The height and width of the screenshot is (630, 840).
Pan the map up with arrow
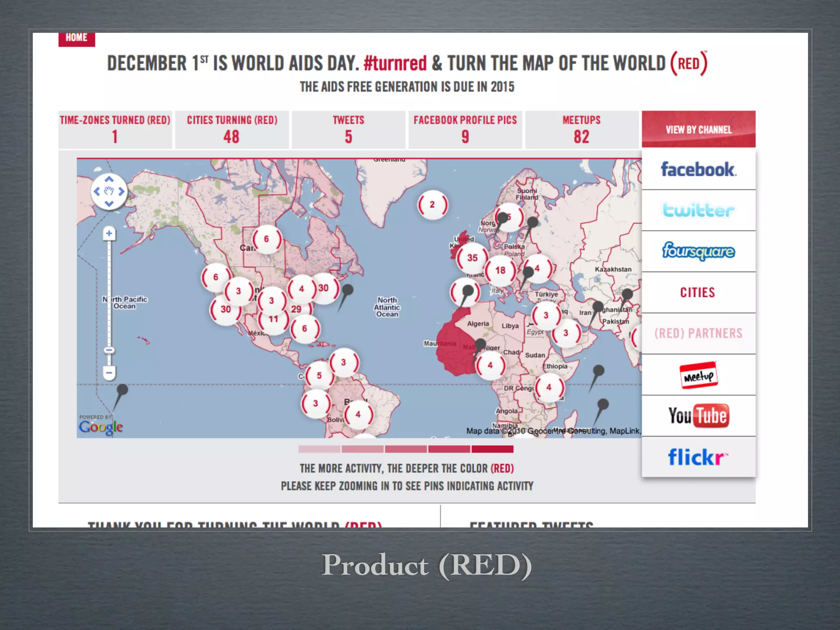[x=109, y=180]
